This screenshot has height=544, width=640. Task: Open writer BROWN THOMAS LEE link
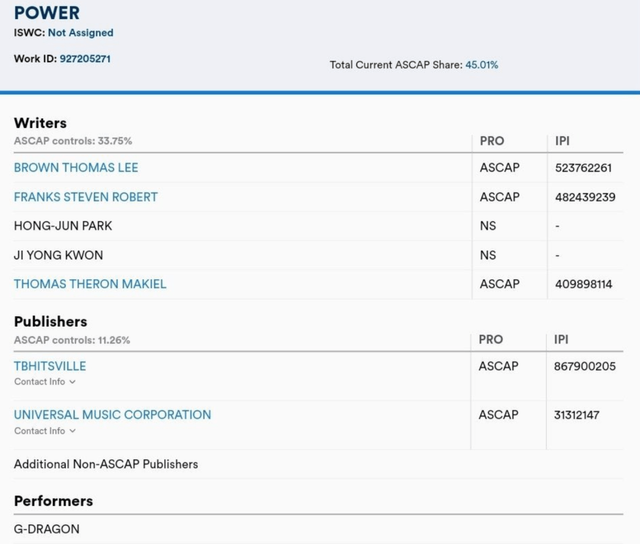[x=76, y=168]
